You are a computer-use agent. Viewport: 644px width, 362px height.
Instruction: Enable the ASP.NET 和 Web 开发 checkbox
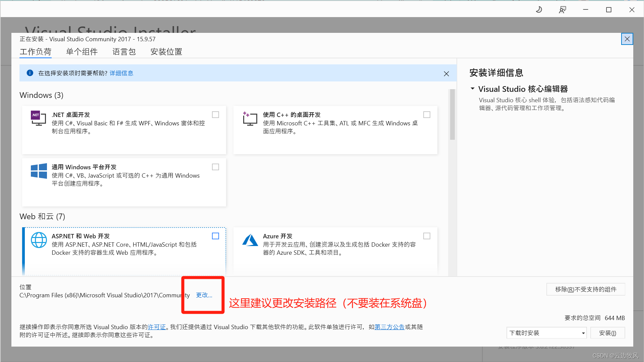coord(215,236)
